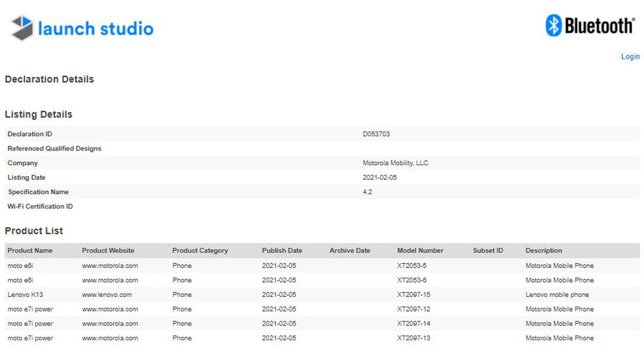This screenshot has width=644, height=362.
Task: Open www.lenovo.com website entry
Action: 107,294
